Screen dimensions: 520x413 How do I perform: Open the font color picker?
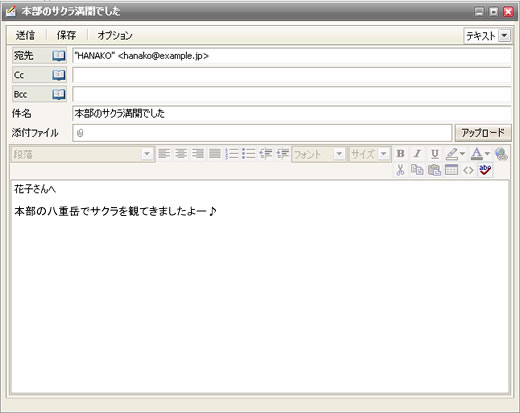click(x=480, y=154)
